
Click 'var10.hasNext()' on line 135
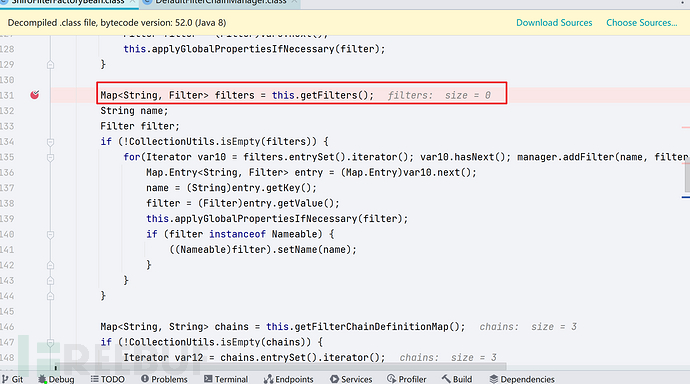(x=462, y=157)
